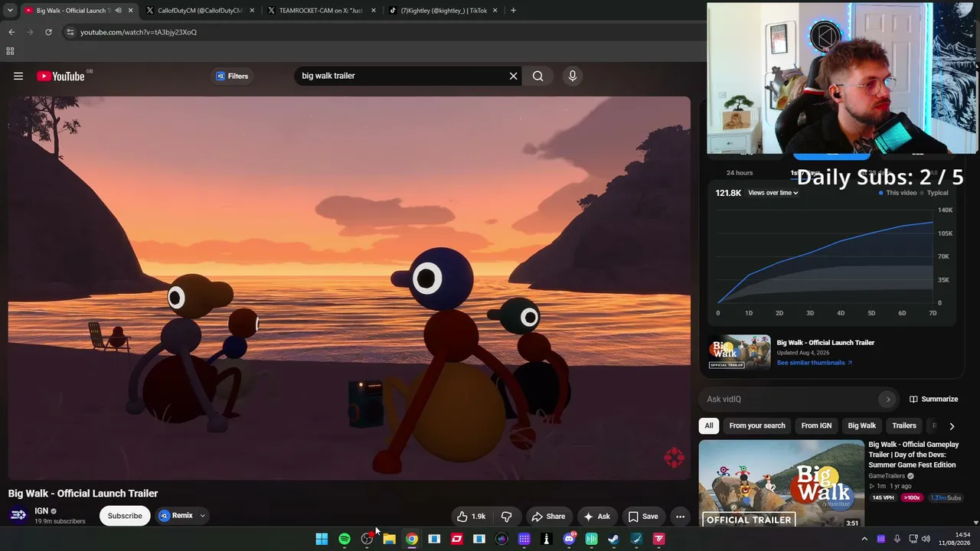Open the browser apps grid shortcut
The width and height of the screenshot is (980, 551).
tap(10, 51)
